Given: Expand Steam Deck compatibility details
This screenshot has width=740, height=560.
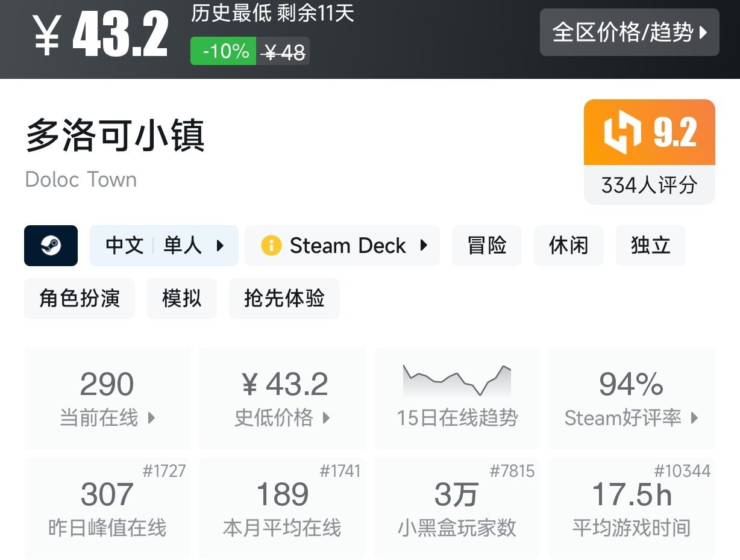Looking at the screenshot, I should (342, 246).
